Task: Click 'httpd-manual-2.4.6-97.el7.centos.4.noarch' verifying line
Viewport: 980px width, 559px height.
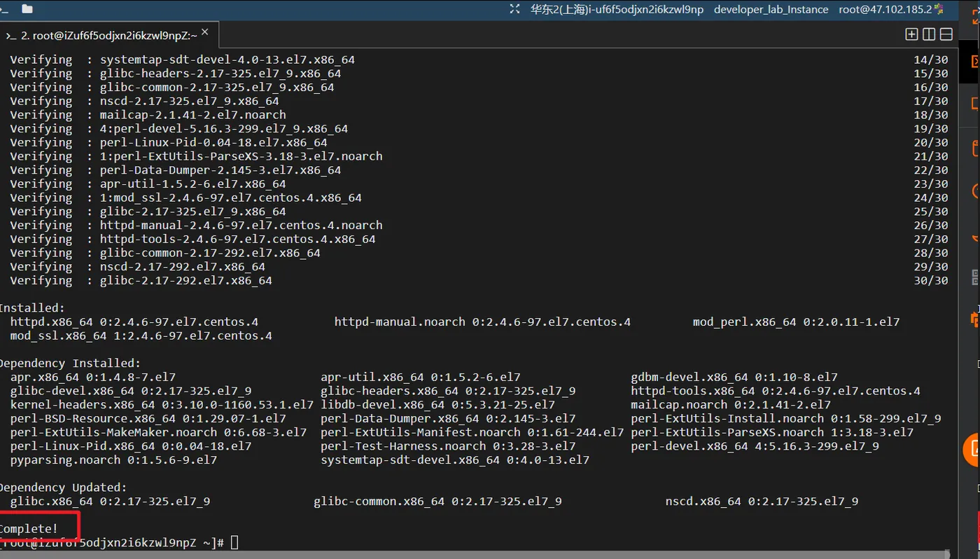Action: tap(241, 226)
